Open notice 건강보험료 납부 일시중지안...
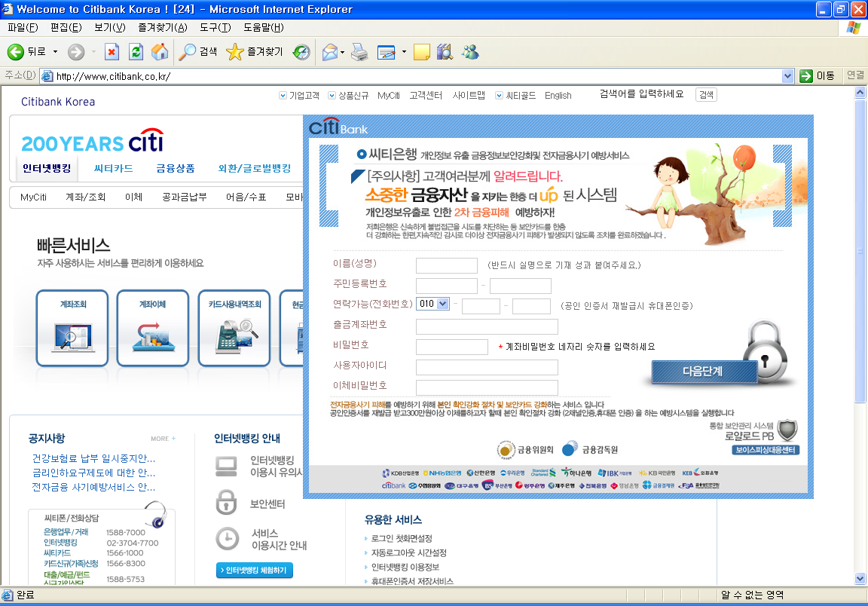Screen dimensions: 868x606 93,458
